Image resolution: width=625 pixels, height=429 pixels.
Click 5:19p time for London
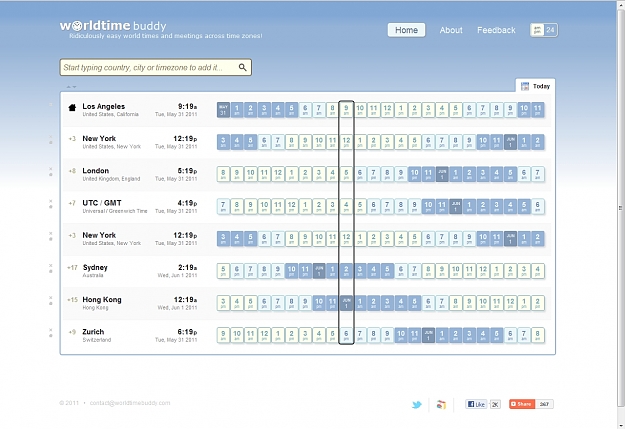187,171
